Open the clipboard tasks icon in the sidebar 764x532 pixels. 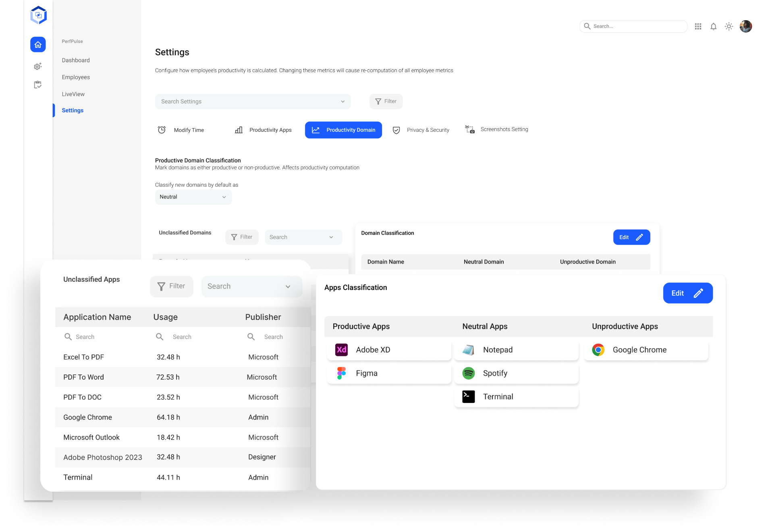[x=38, y=85]
